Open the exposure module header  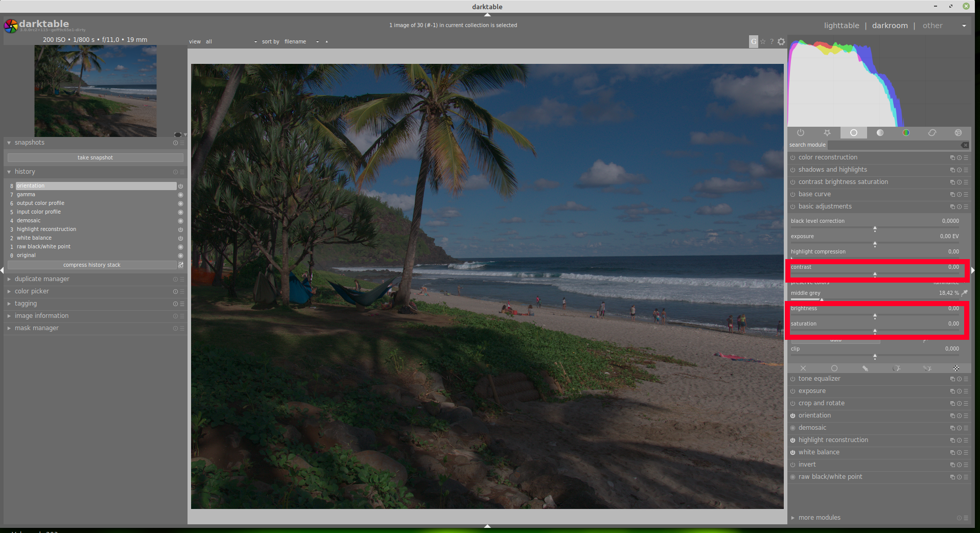pos(812,391)
